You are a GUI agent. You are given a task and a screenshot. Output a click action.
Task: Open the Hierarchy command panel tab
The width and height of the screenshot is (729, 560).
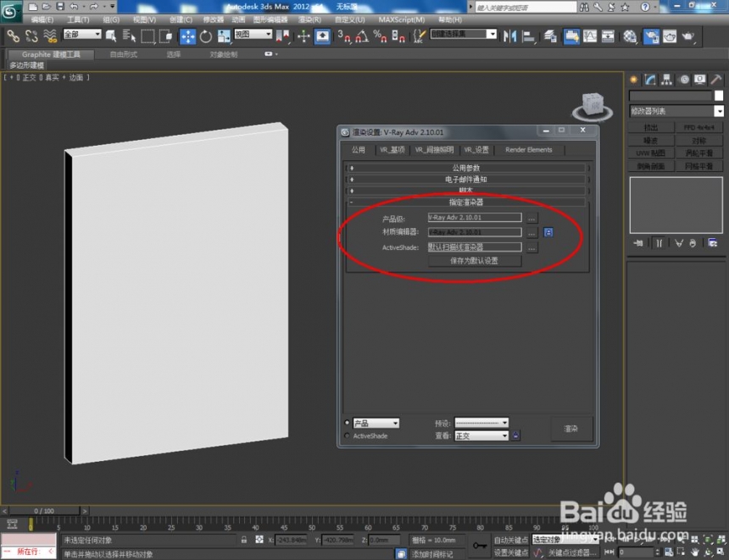pyautogui.click(x=667, y=80)
